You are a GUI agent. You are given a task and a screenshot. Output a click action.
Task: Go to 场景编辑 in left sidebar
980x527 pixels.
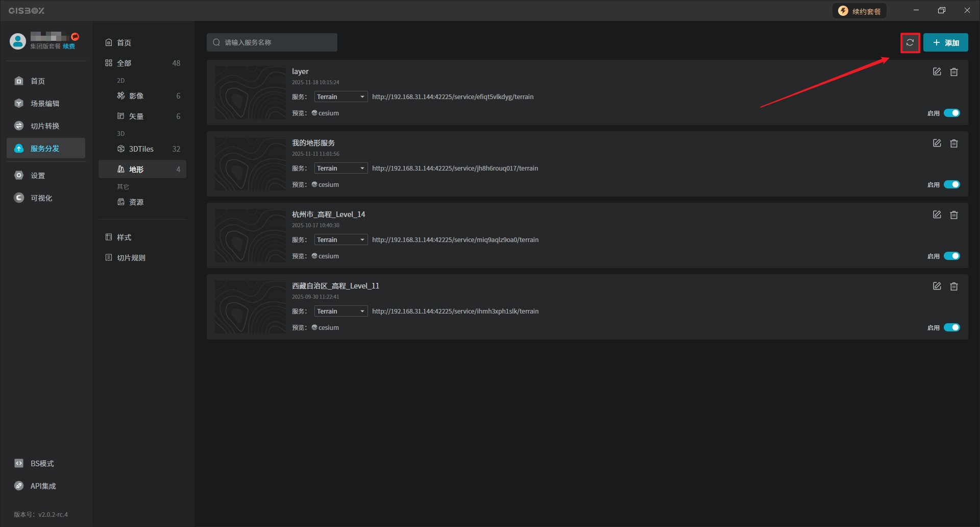pos(45,104)
